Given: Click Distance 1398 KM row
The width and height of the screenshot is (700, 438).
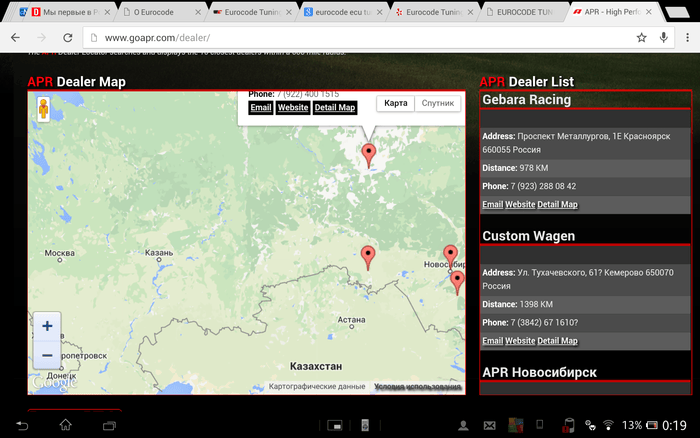Looking at the screenshot, I should point(585,305).
